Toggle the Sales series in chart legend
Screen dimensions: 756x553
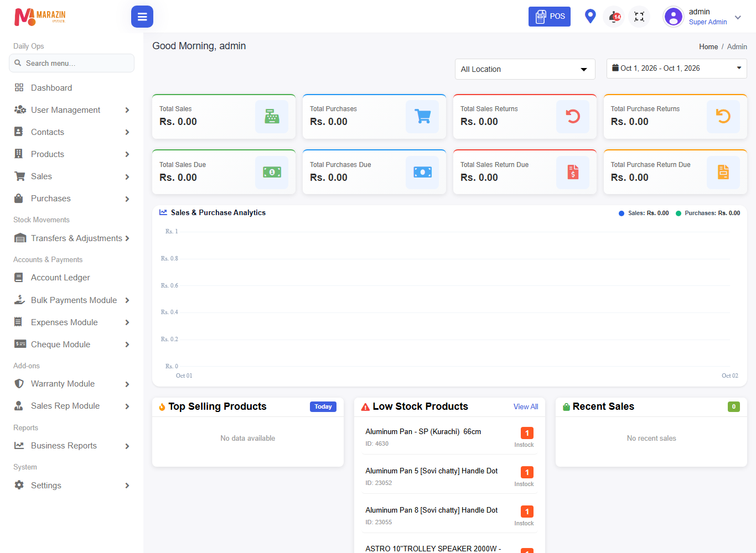tap(644, 213)
